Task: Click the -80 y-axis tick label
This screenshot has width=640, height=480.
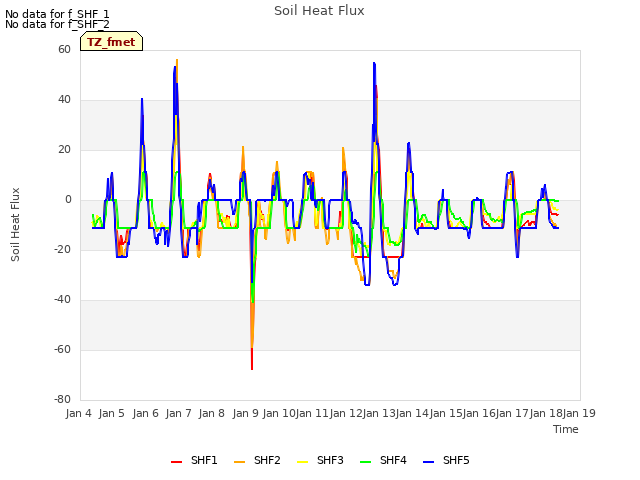Action: [x=62, y=400]
